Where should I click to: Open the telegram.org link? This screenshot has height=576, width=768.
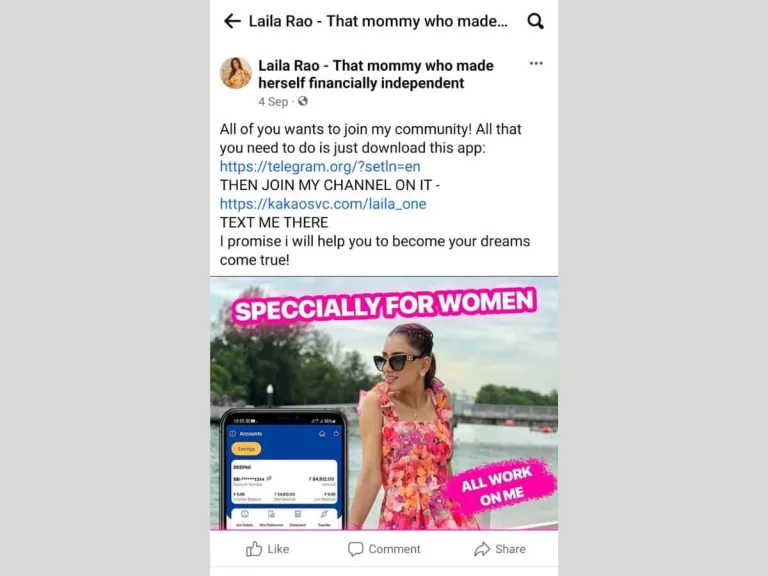pyautogui.click(x=320, y=167)
